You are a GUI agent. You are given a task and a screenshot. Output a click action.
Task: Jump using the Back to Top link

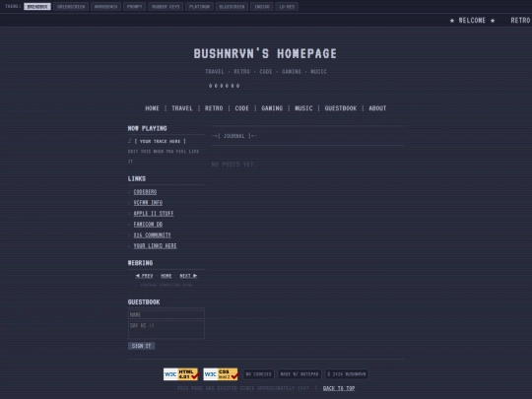[339, 388]
